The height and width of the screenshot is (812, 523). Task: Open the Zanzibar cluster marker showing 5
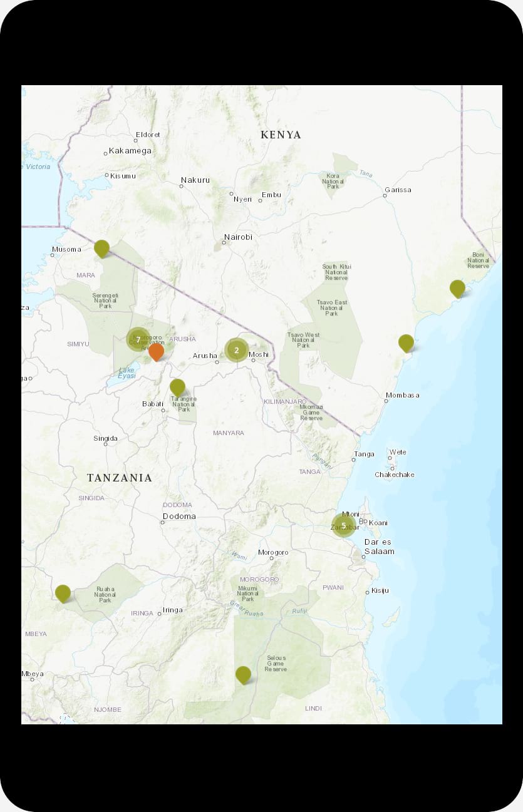pyautogui.click(x=343, y=525)
